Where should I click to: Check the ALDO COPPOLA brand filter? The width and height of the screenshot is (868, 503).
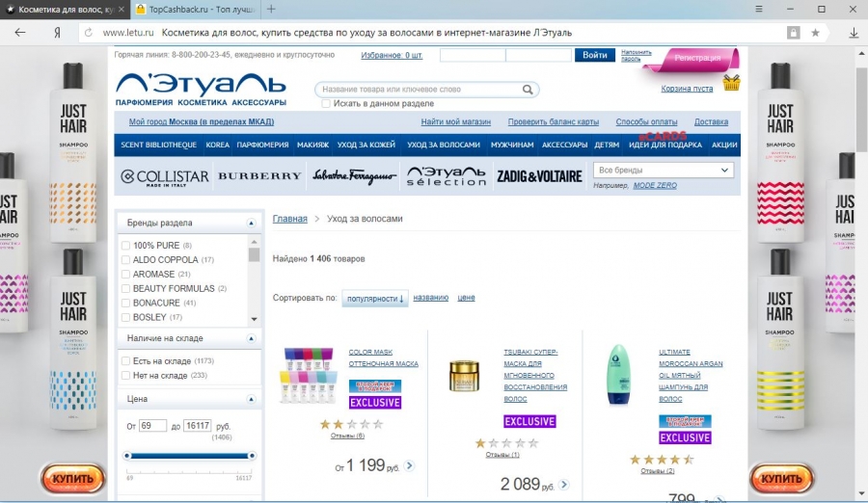coord(125,259)
